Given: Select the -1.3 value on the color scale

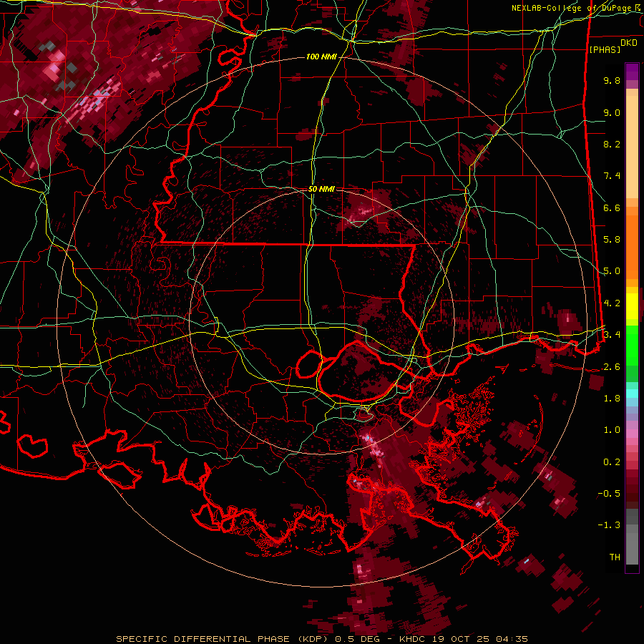Looking at the screenshot, I should (609, 525).
